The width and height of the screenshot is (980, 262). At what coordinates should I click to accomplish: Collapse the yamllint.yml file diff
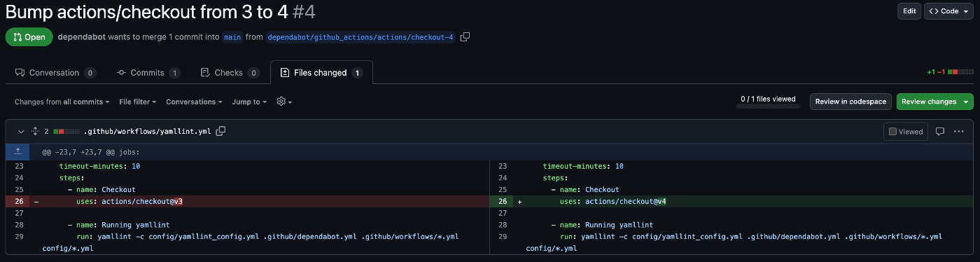20,131
